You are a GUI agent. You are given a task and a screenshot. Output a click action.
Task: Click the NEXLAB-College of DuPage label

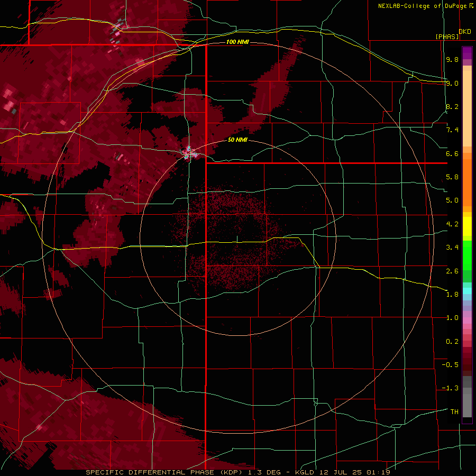pos(423,6)
